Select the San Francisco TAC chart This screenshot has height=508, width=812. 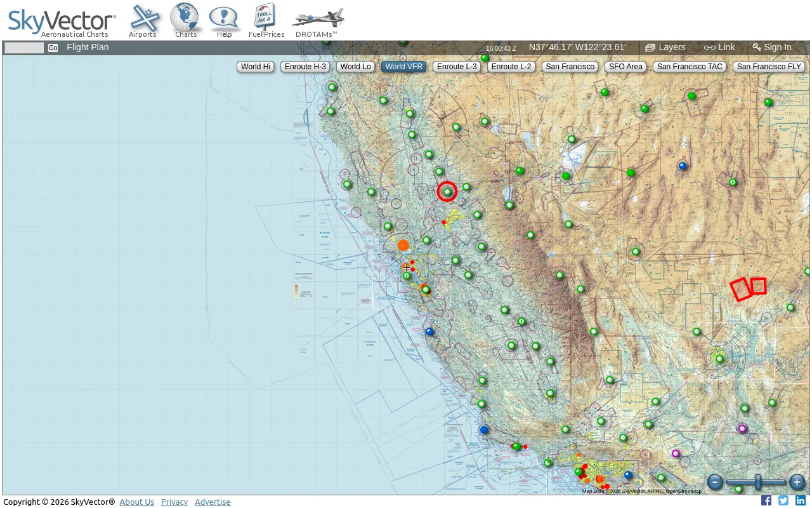(x=690, y=67)
